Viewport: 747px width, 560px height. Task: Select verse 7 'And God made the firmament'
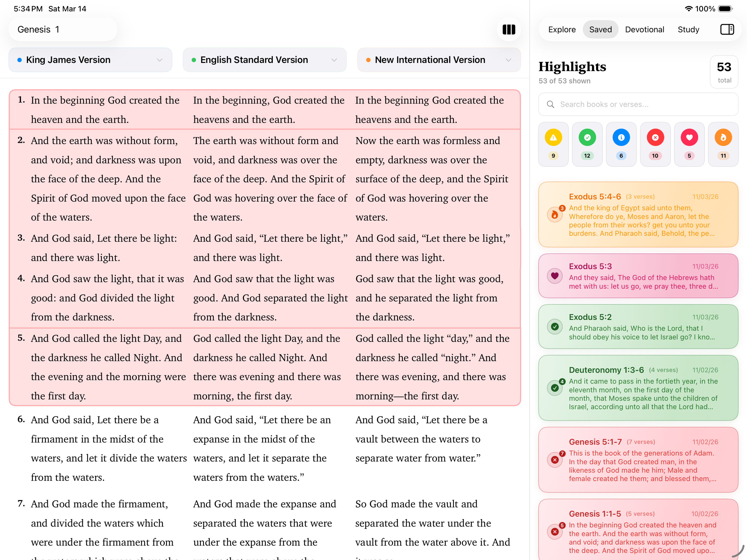(x=265, y=528)
